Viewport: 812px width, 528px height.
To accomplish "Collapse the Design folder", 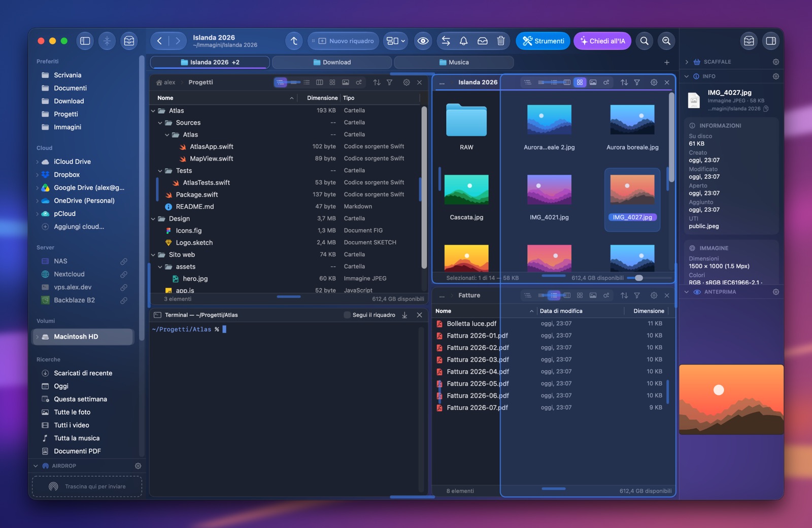I will (153, 219).
